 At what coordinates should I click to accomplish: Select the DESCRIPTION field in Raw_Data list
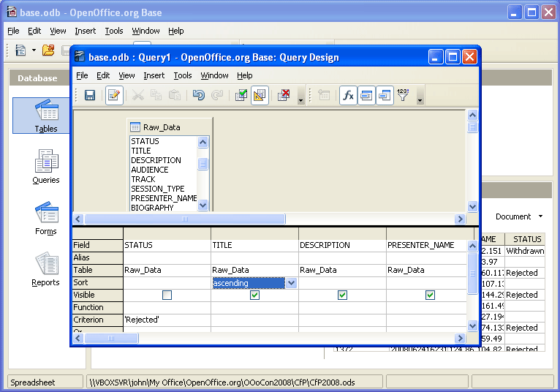[x=156, y=160]
